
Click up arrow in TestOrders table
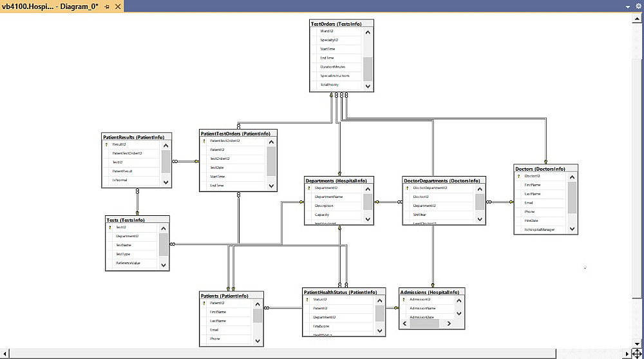(x=368, y=32)
